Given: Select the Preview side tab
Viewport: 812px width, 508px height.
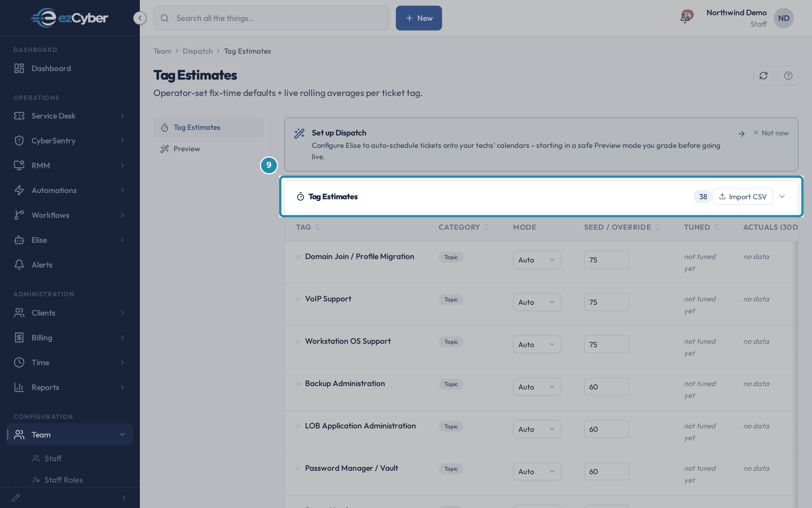Looking at the screenshot, I should (x=208, y=149).
